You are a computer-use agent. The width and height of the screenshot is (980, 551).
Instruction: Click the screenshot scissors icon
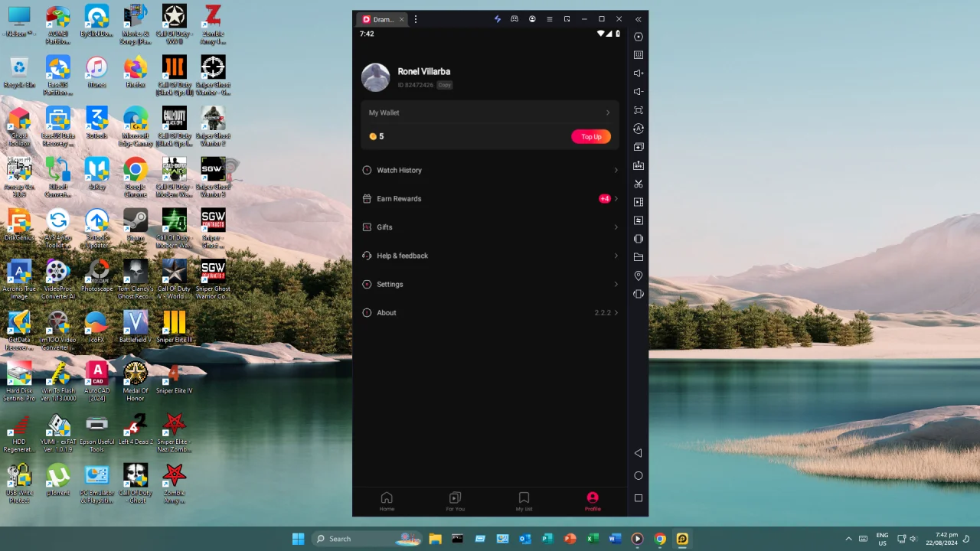tap(639, 184)
